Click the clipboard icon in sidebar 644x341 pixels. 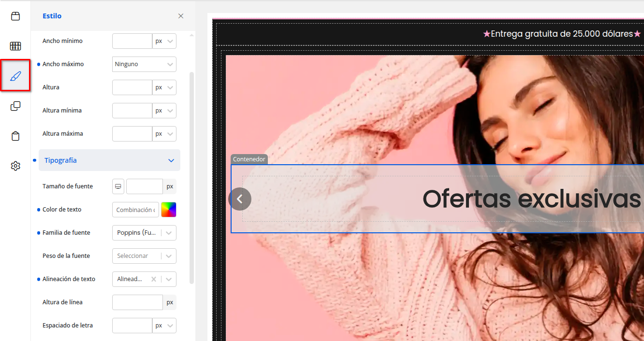tap(15, 136)
